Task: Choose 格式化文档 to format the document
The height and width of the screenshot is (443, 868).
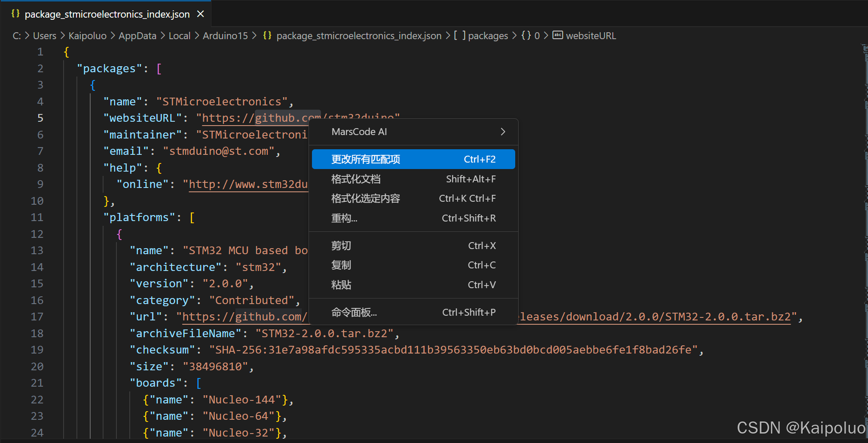Action: [x=356, y=179]
